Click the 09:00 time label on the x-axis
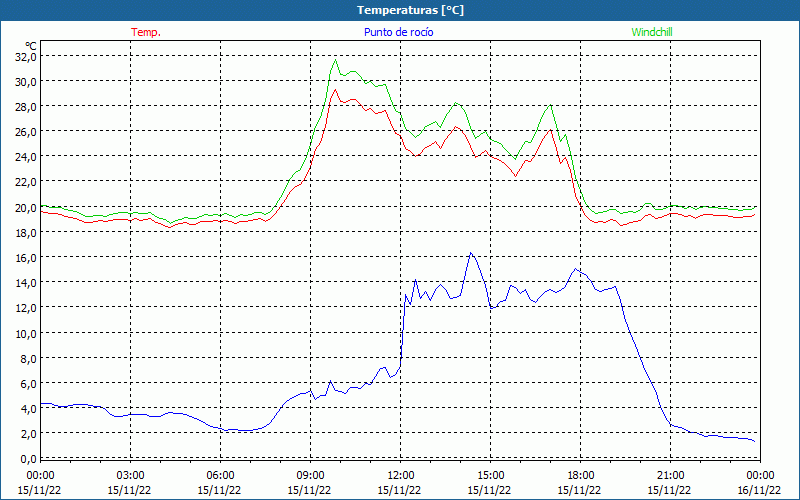800x500 pixels. (310, 476)
